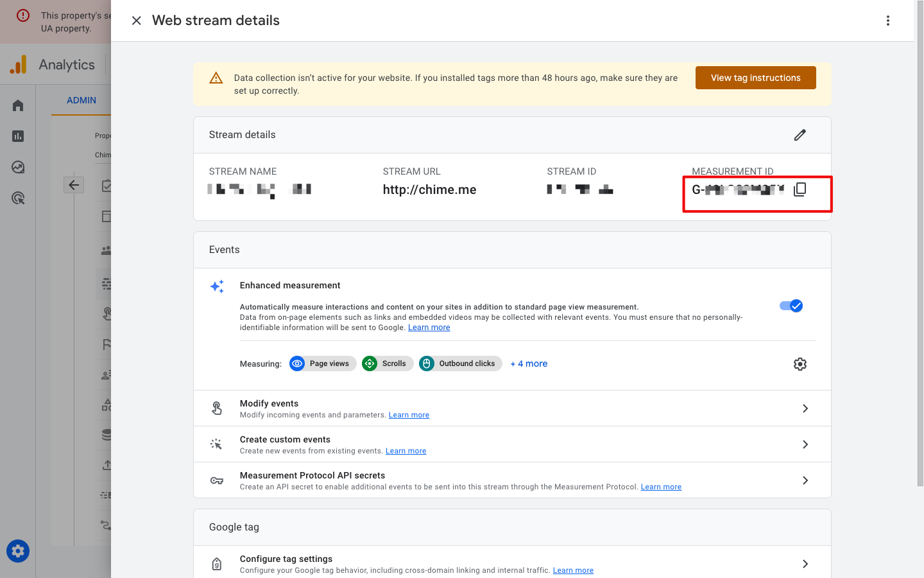Click the Page views chip
924x578 pixels.
point(323,363)
